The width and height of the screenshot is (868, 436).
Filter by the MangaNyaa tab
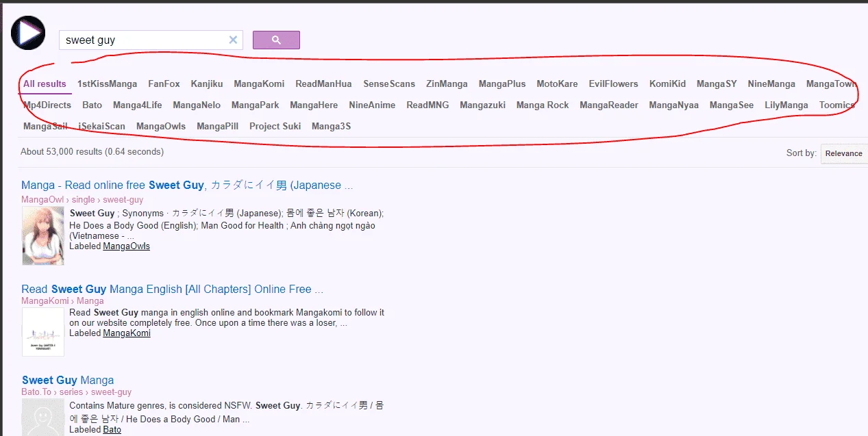[x=674, y=105]
